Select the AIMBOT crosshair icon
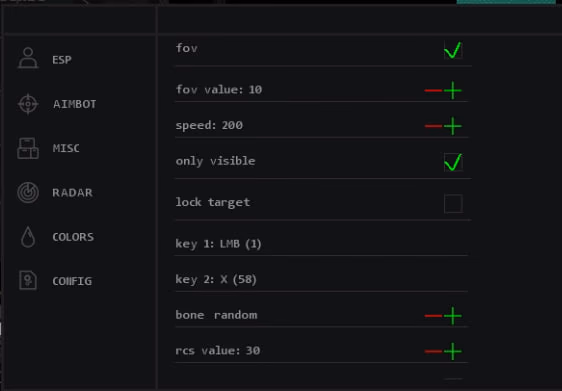Screen dimensions: 562x391 pos(28,104)
